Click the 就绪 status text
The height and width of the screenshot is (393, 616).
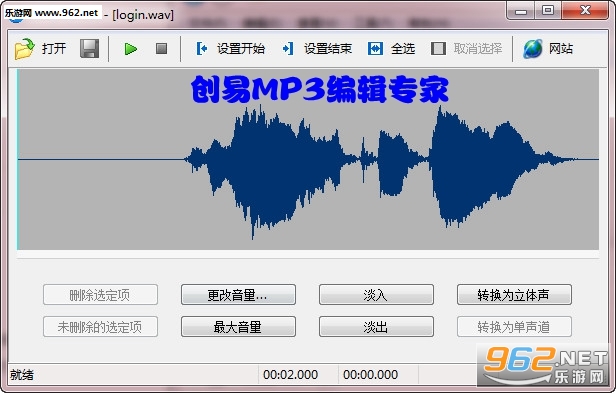click(22, 375)
